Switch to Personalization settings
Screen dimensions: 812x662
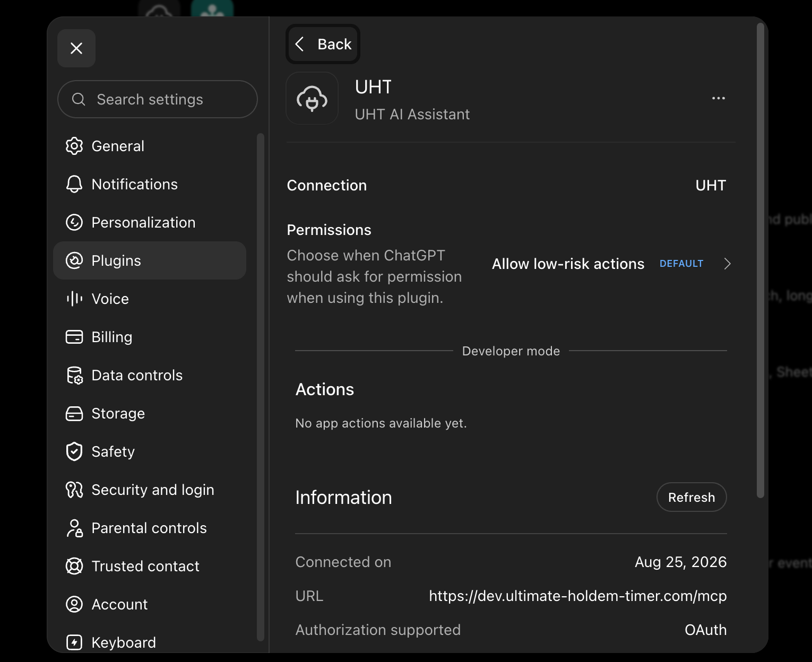click(150, 222)
